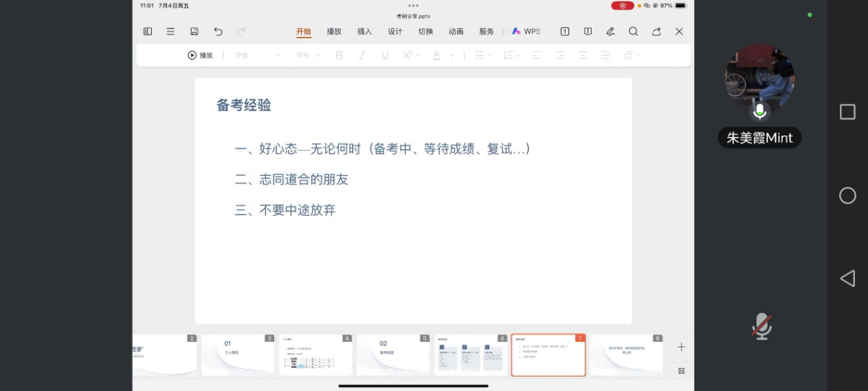Image resolution: width=868 pixels, height=391 pixels.
Task: Tap the share export icon
Action: [x=656, y=32]
